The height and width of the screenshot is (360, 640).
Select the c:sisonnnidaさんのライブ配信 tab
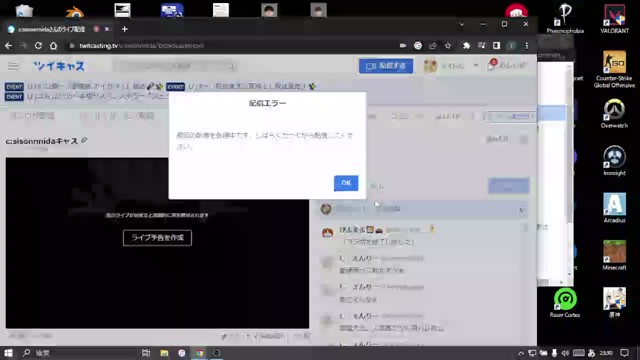(x=57, y=29)
